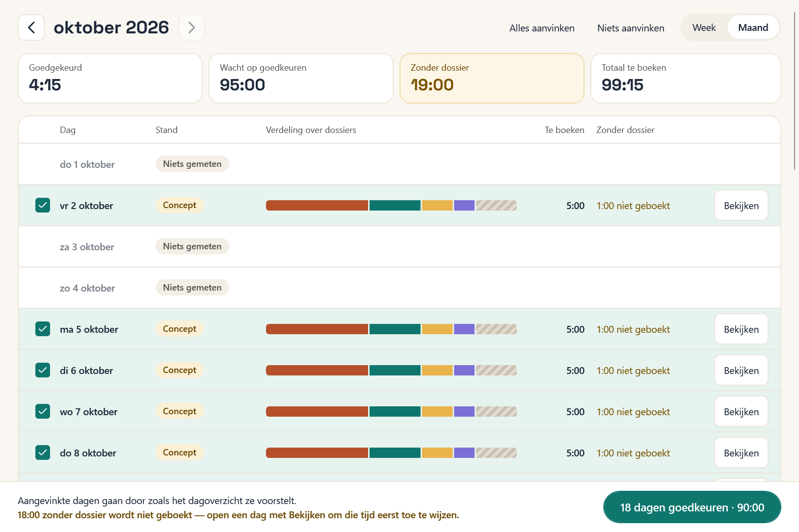This screenshot has height=532, width=799.
Task: Go to previous month with left chevron
Action: (x=31, y=27)
